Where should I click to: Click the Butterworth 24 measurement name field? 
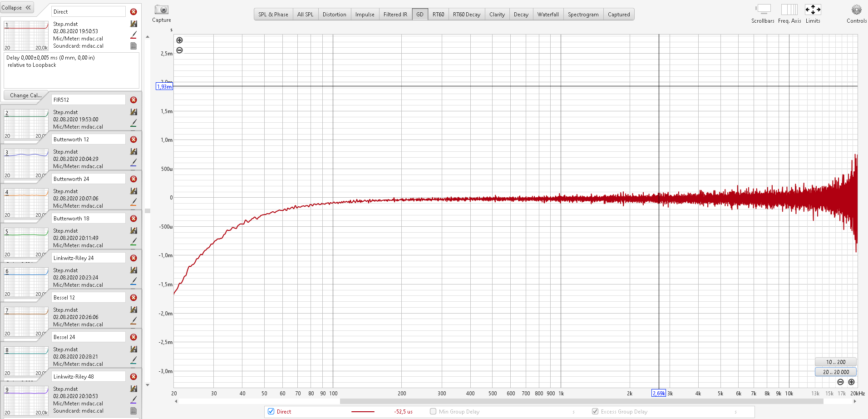(88, 179)
